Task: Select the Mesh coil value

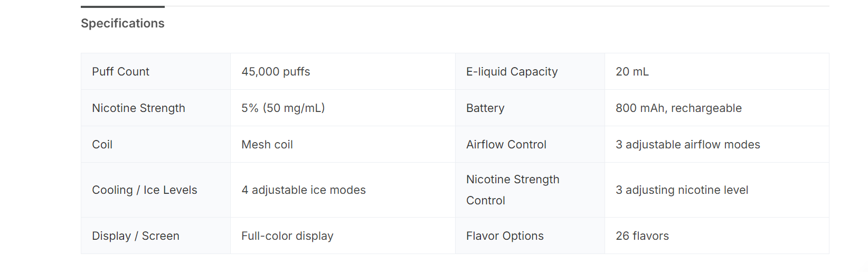Action: (267, 145)
